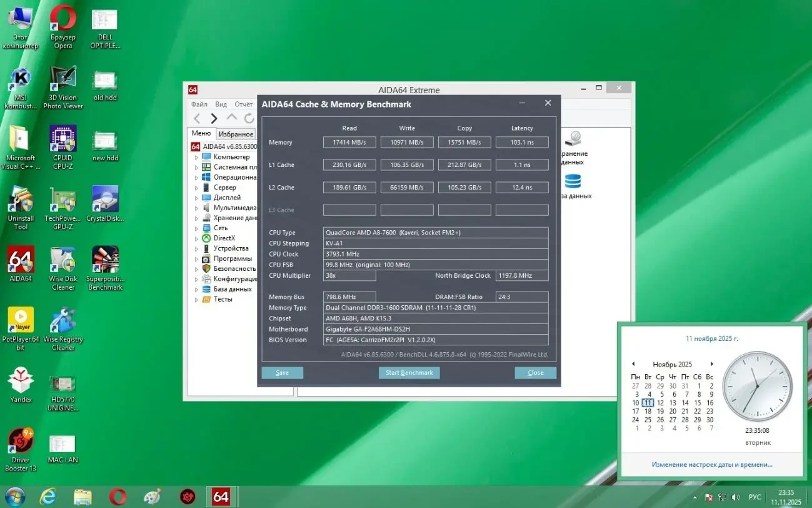
Task: Click the AIDA64 forward navigation arrow
Action: tap(214, 118)
